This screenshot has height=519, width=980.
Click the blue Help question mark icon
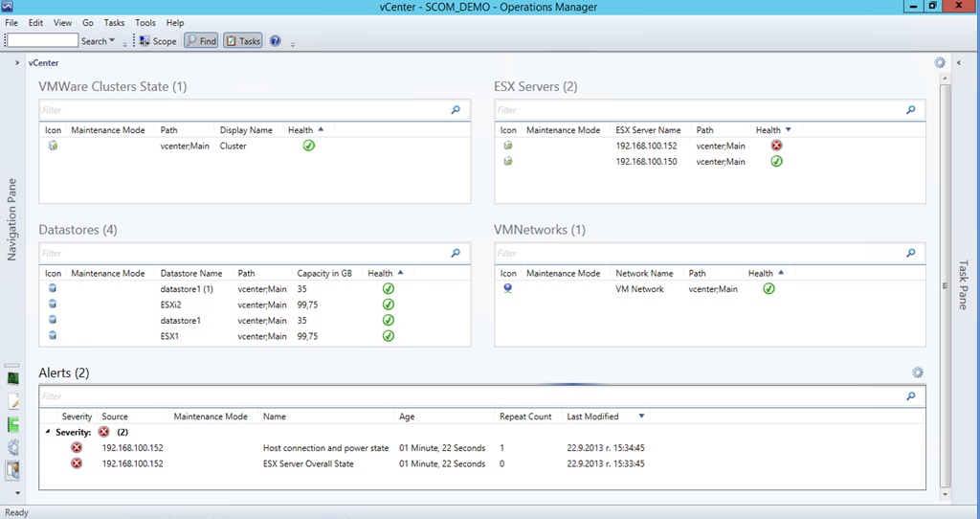click(276, 41)
